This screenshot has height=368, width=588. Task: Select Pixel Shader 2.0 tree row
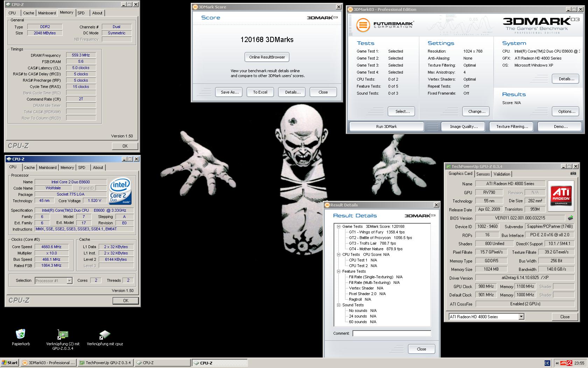click(367, 294)
